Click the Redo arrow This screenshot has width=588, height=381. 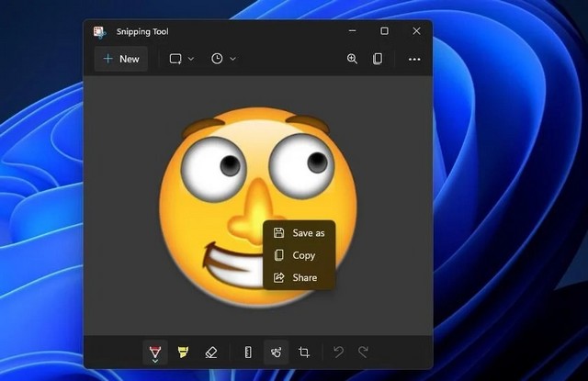tap(363, 352)
